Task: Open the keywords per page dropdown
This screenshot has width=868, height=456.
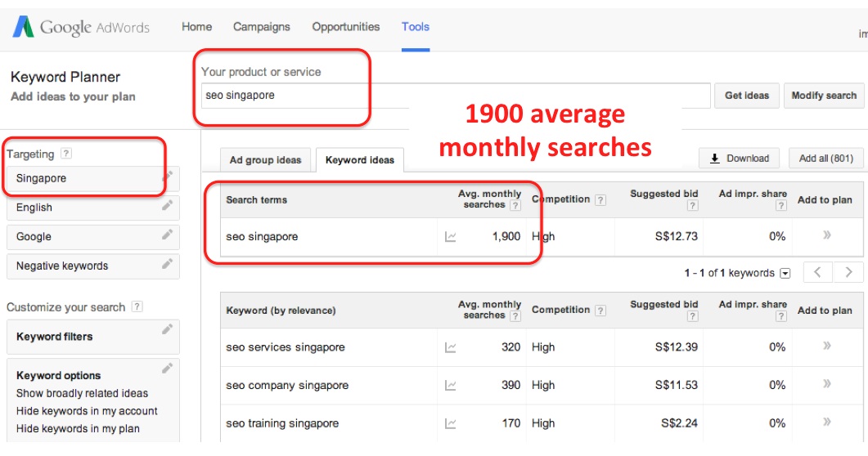Action: (x=785, y=273)
